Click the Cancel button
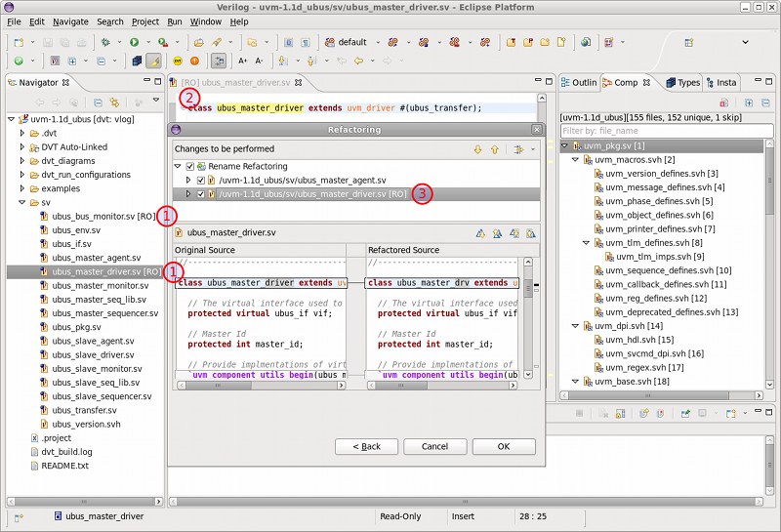The height and width of the screenshot is (532, 781). [x=434, y=446]
